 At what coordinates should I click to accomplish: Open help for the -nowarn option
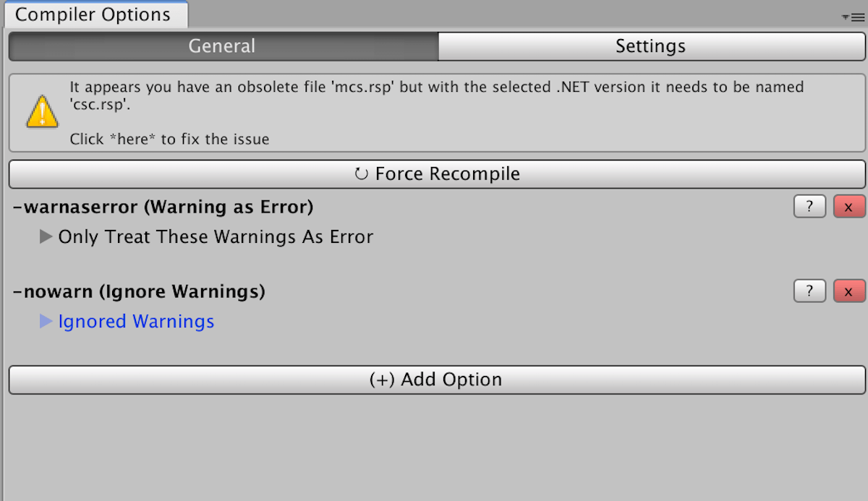pos(809,291)
